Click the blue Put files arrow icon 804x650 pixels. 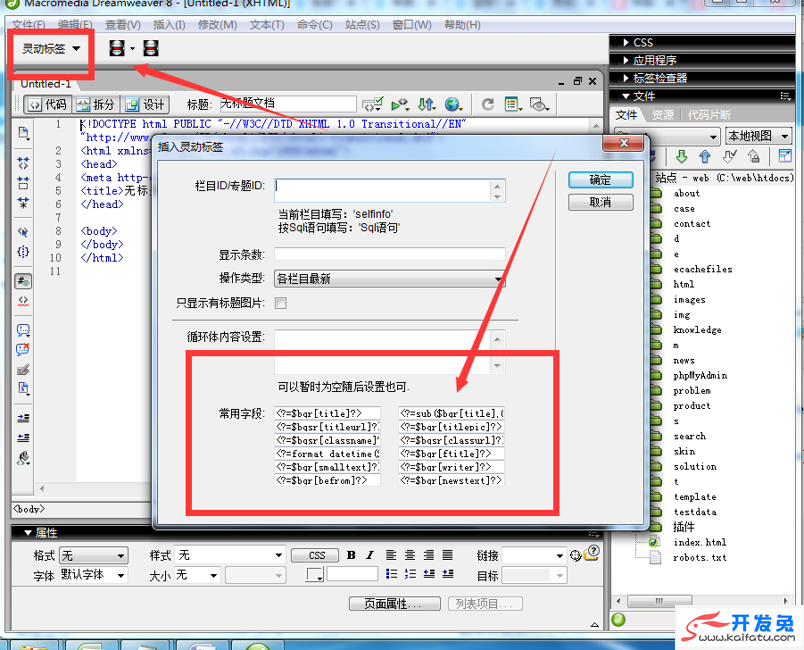[x=705, y=156]
